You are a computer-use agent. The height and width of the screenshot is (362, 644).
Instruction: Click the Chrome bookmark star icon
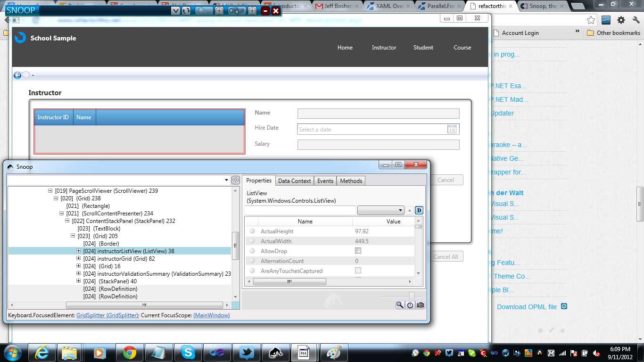591,20
